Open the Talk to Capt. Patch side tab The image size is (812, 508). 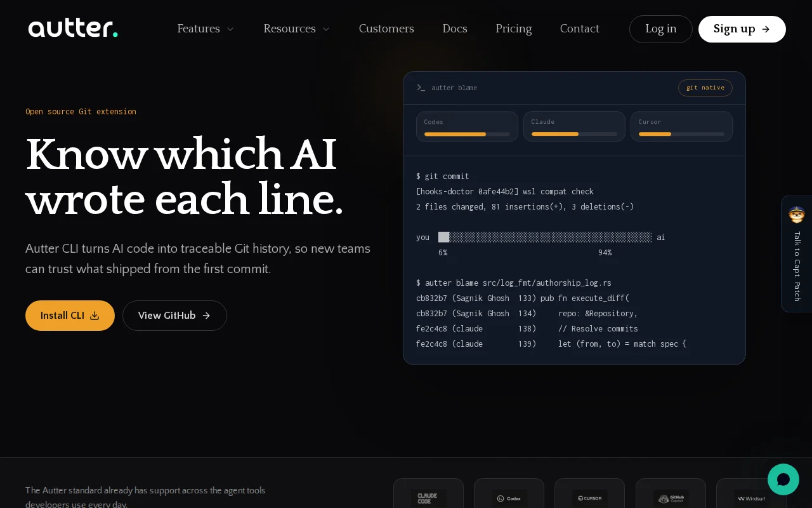(797, 254)
